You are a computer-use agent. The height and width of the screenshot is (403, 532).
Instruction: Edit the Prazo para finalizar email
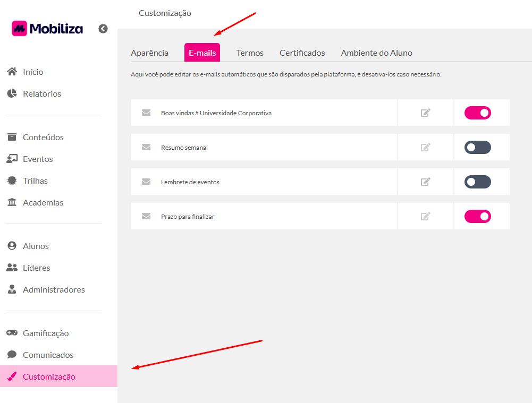coord(425,216)
